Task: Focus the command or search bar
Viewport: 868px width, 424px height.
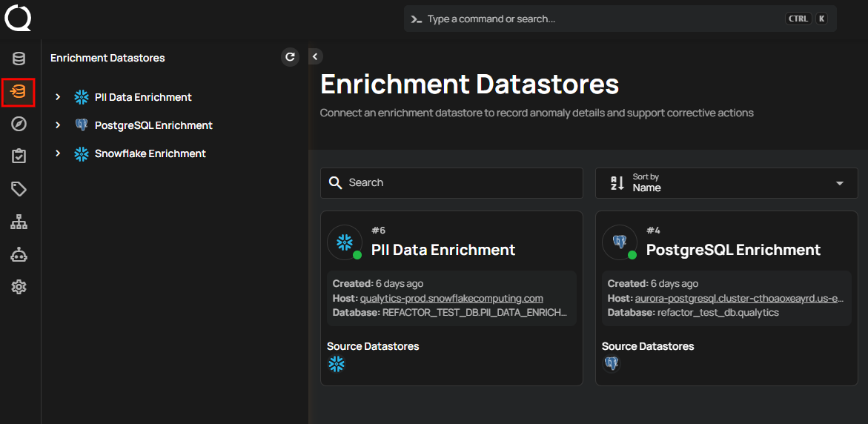Action: pyautogui.click(x=620, y=19)
